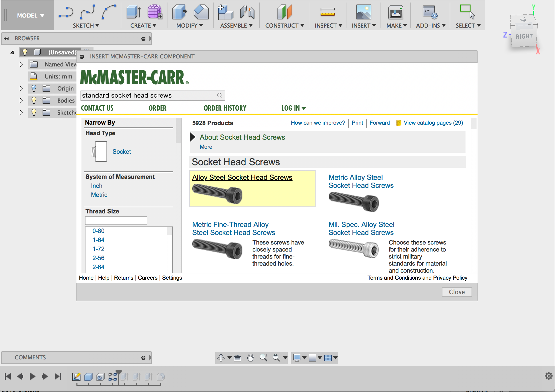Collapse the Unsaved root node
Viewport: 555px width, 392px height.
tap(12, 52)
